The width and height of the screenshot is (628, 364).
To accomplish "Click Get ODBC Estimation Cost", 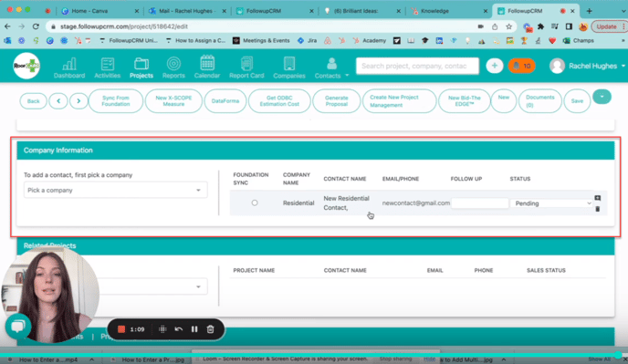I will pos(279,101).
